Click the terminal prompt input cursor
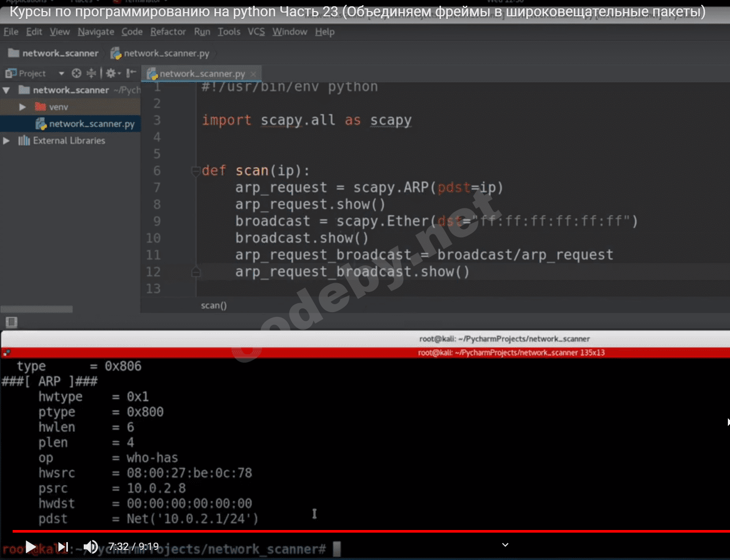 tap(337, 549)
